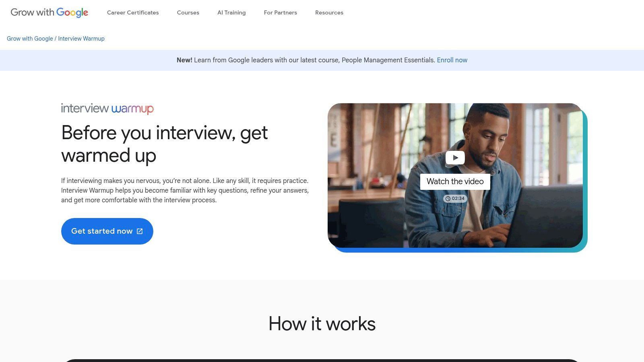Select Interview Warmup in the breadcrumb
Viewport: 644px width, 362px height.
pos(81,39)
